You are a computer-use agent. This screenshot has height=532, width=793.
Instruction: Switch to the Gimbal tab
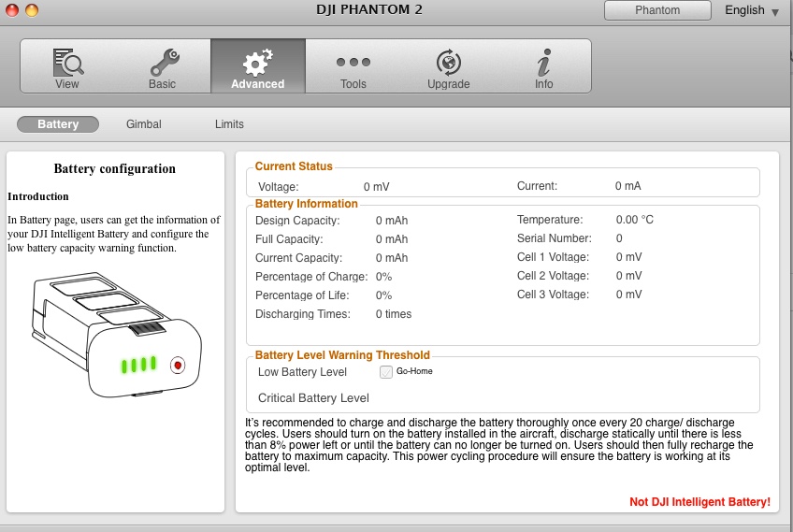(144, 124)
